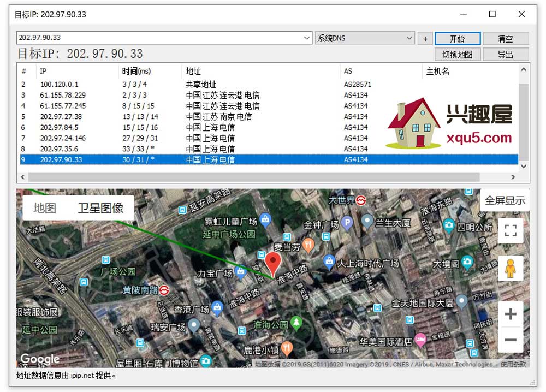Screen dimensions: 546x392
Task: Click the 大上海时代广场 shopping icon
Action: point(329,261)
